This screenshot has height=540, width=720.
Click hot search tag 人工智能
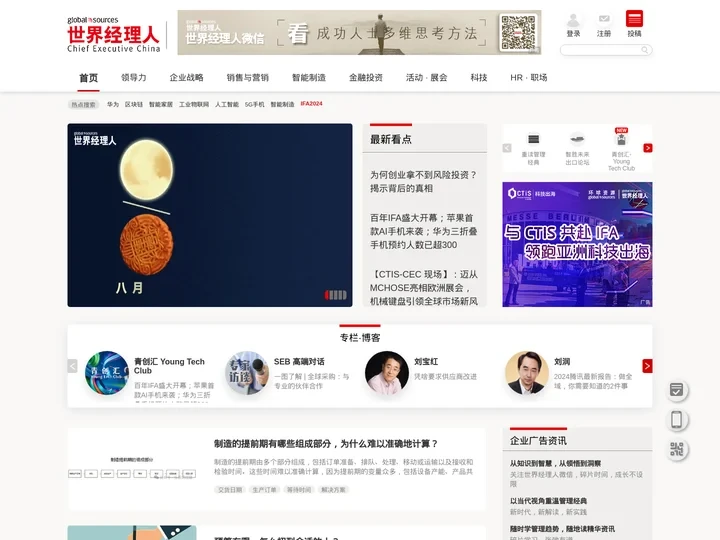tap(227, 104)
